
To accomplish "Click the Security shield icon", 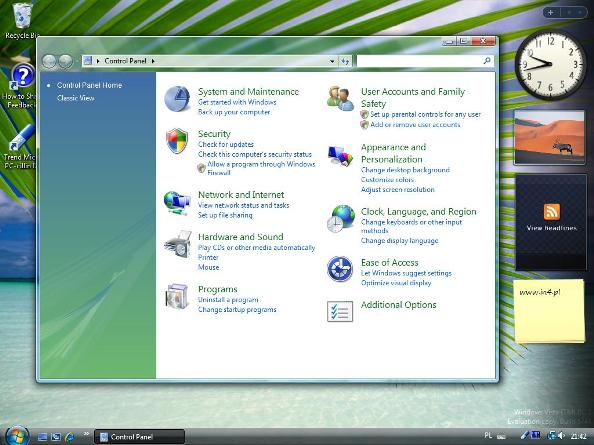I will pyautogui.click(x=177, y=141).
